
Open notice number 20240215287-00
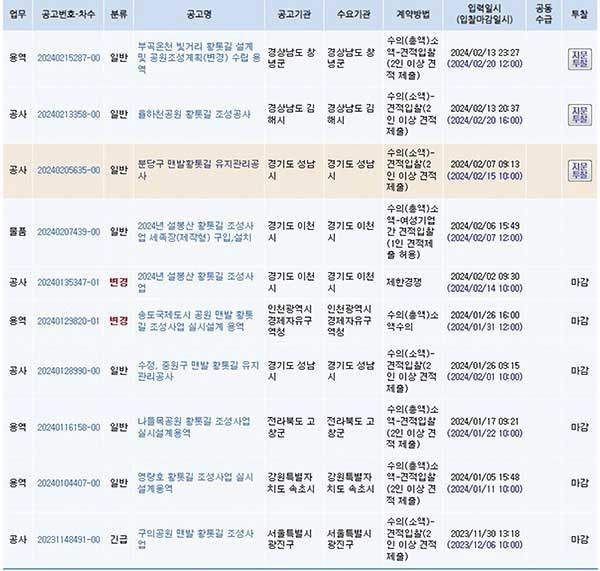pyautogui.click(x=68, y=58)
